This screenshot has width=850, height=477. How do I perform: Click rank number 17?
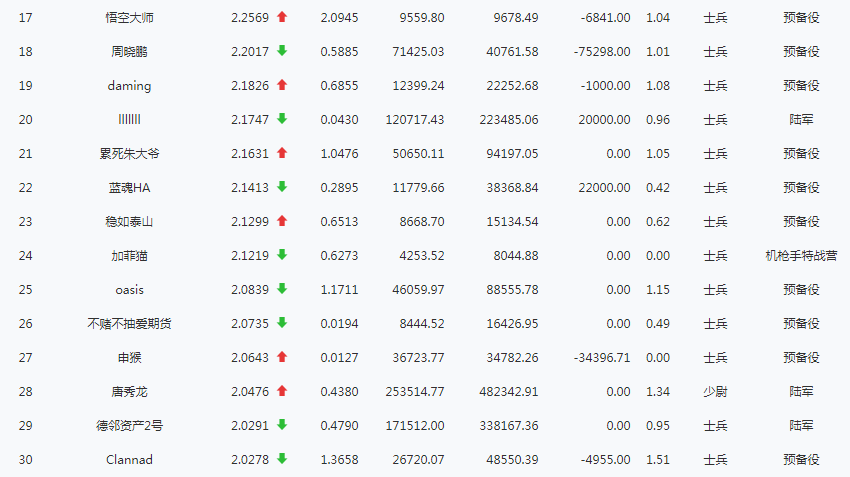(x=25, y=18)
